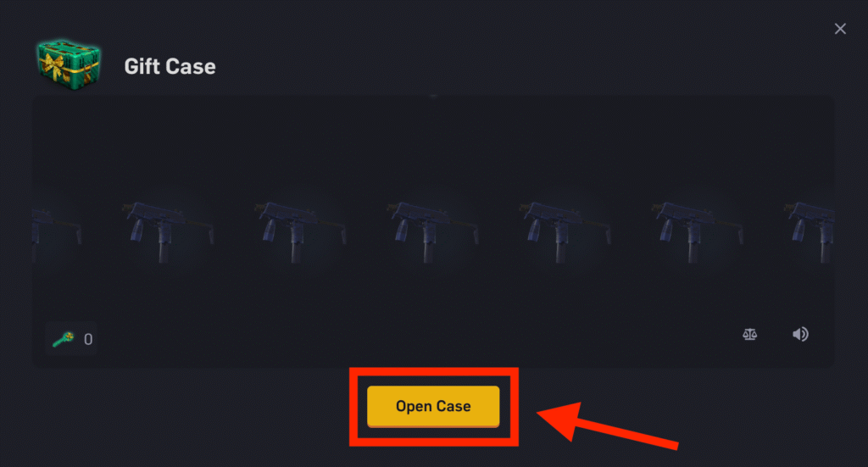Select the fourth fully visible submachine gun

pos(565,231)
